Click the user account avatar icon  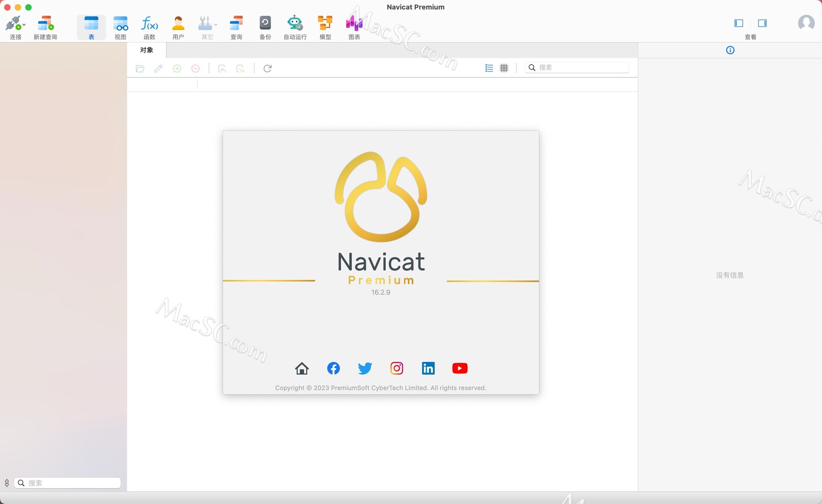[806, 23]
